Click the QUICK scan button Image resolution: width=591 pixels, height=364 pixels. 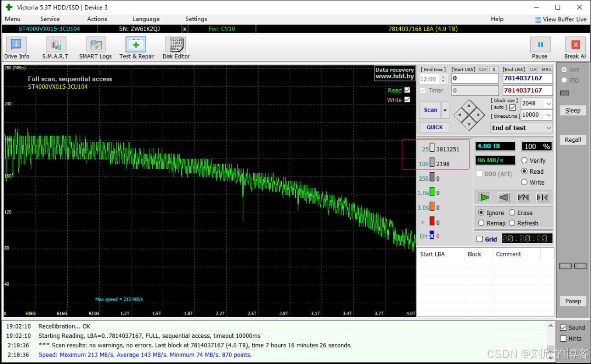coord(435,127)
